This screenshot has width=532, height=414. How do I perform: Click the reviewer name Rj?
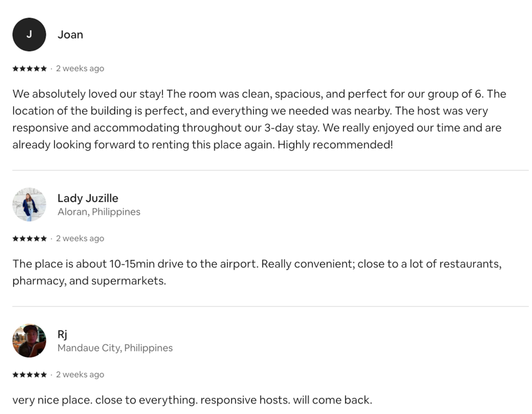click(x=62, y=334)
